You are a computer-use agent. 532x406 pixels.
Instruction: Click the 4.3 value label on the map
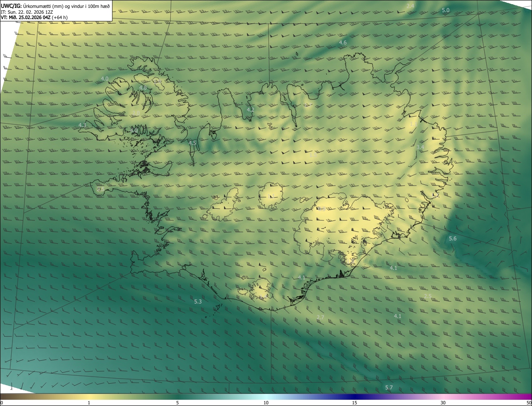click(82, 125)
